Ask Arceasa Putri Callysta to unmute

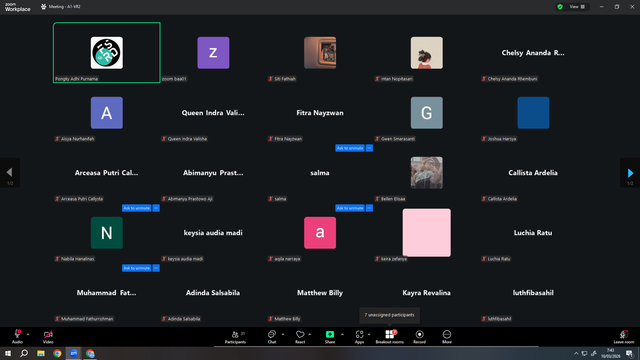136,208
